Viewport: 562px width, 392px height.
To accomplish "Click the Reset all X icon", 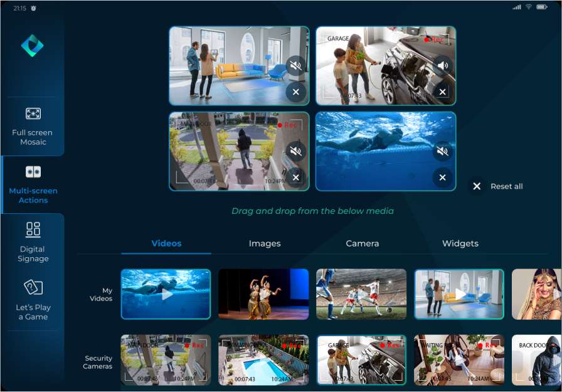I will 477,186.
